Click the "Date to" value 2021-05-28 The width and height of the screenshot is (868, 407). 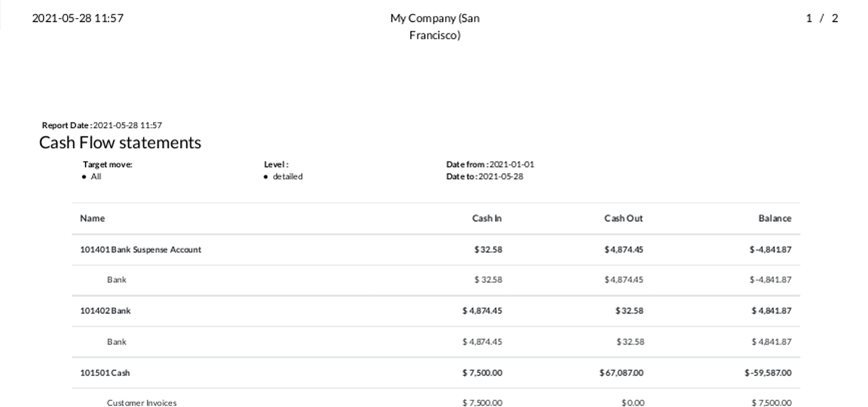pos(500,177)
